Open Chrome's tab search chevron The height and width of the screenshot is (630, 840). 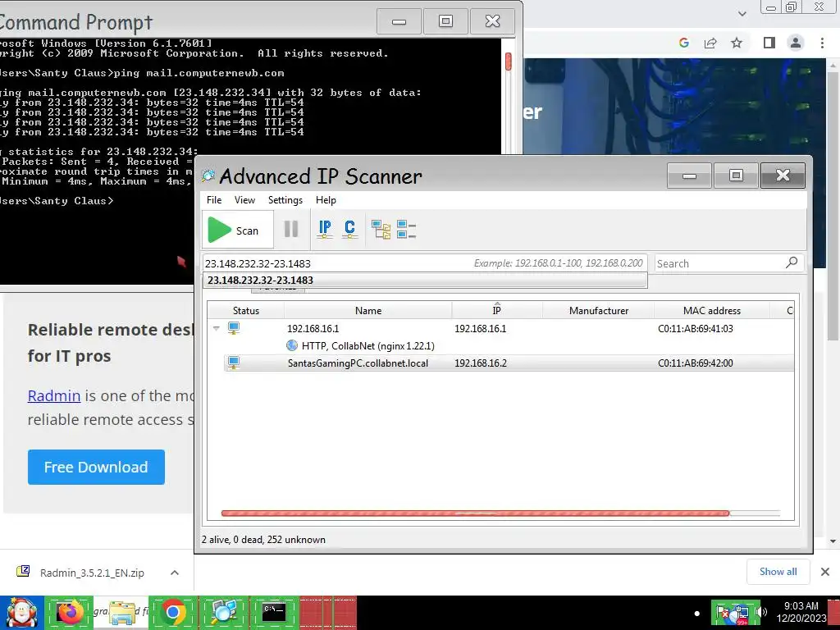pyautogui.click(x=742, y=14)
